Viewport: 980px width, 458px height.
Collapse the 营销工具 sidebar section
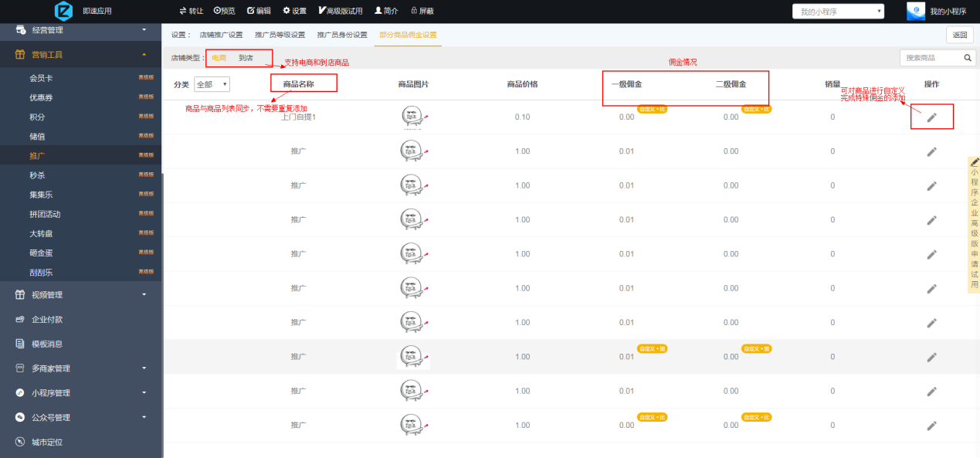(144, 55)
